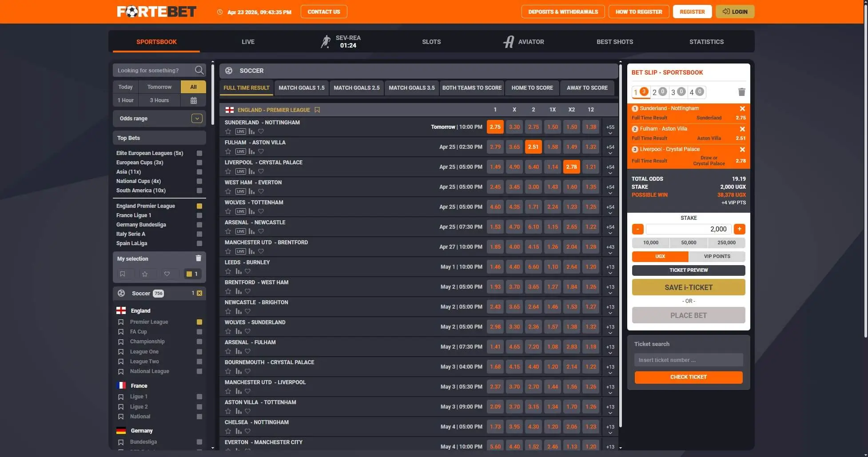Collapse the Soccer sports section

pyautogui.click(x=159, y=293)
